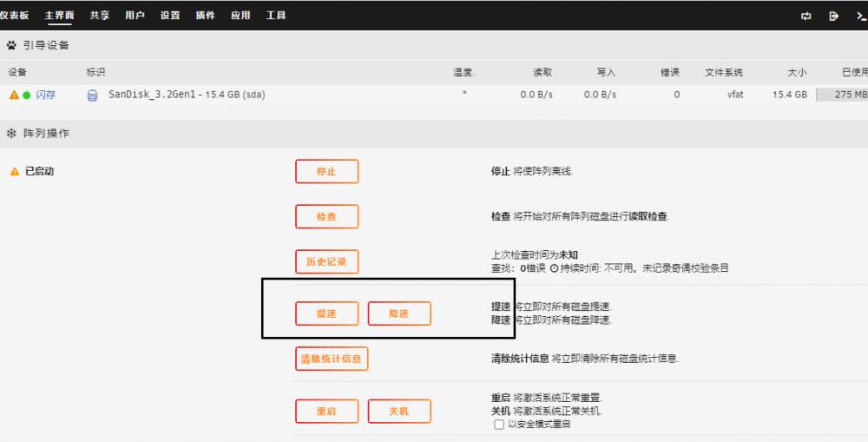Image resolution: width=868 pixels, height=442 pixels.
Task: Switch to the 应用 apps tab
Action: pos(240,16)
